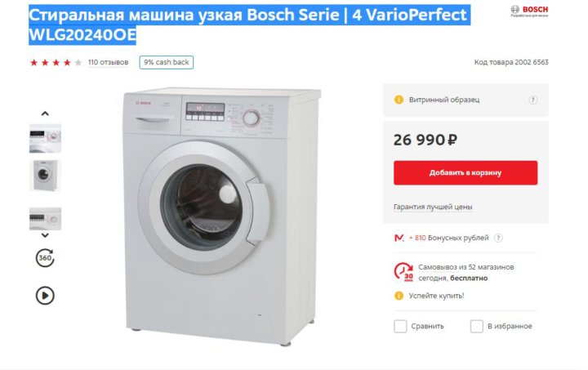Screen dimensions: 588x370
Task: Add washing machine with Добавить в корзину
Action: pos(465,173)
